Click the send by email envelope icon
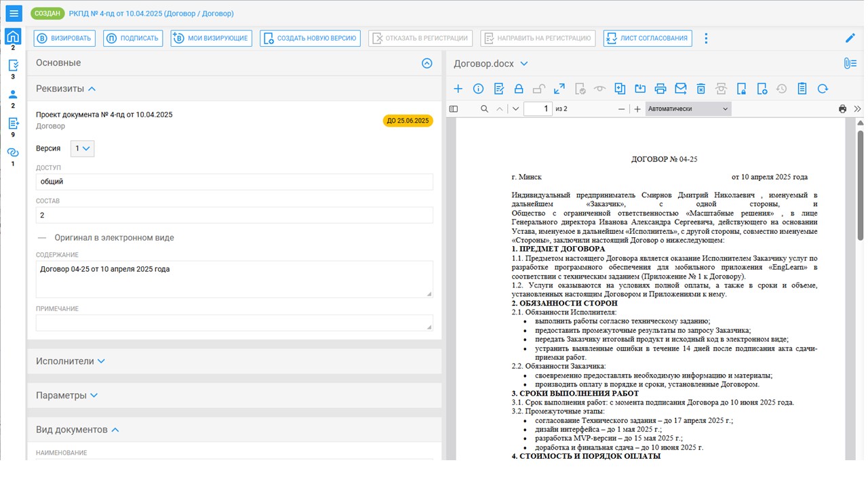The image size is (868, 488). click(x=681, y=89)
